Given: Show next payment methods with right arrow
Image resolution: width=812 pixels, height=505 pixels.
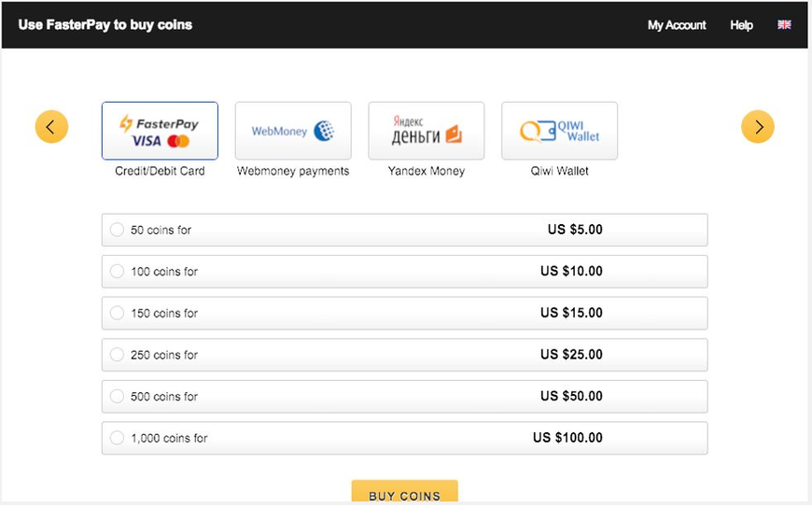Looking at the screenshot, I should 757,126.
